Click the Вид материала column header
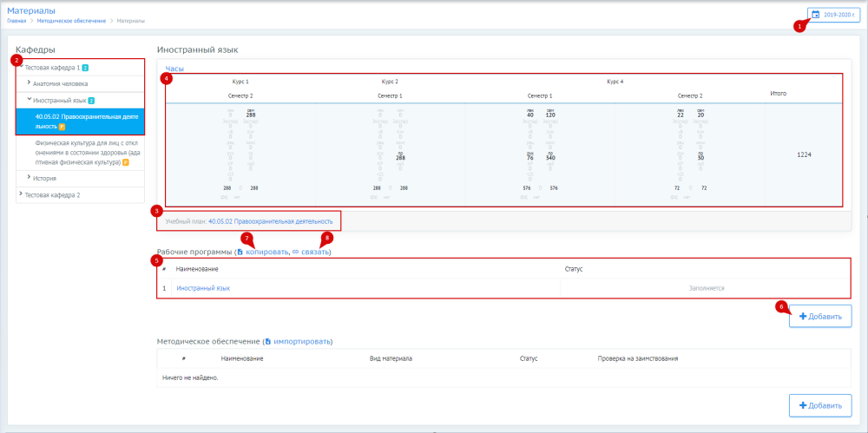The image size is (868, 433). pyautogui.click(x=391, y=358)
